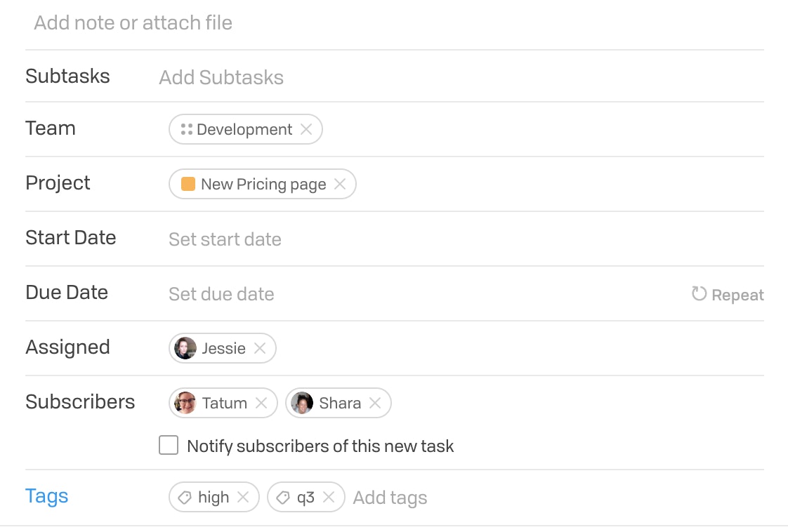Click the tag icon on high
Image resolution: width=788 pixels, height=532 pixels.
pos(185,498)
